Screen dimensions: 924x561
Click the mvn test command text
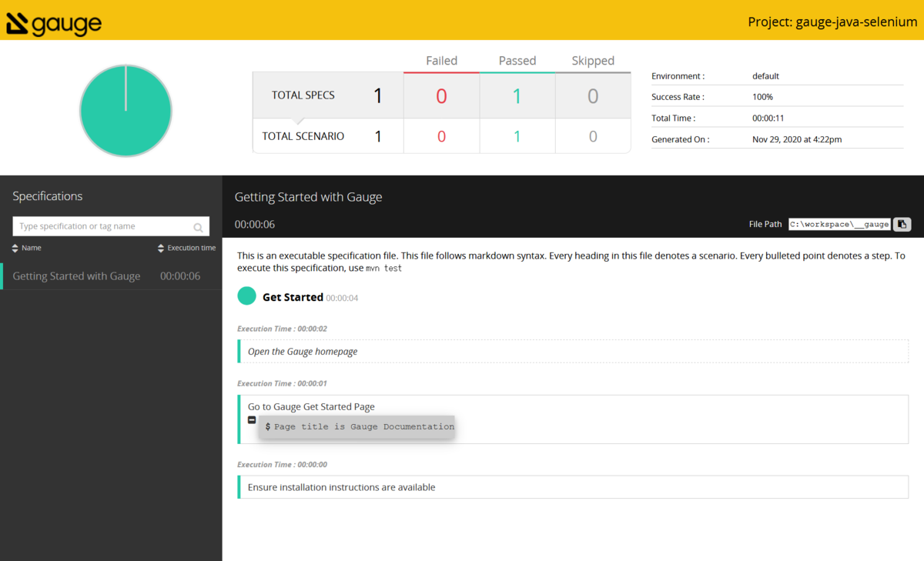(383, 269)
